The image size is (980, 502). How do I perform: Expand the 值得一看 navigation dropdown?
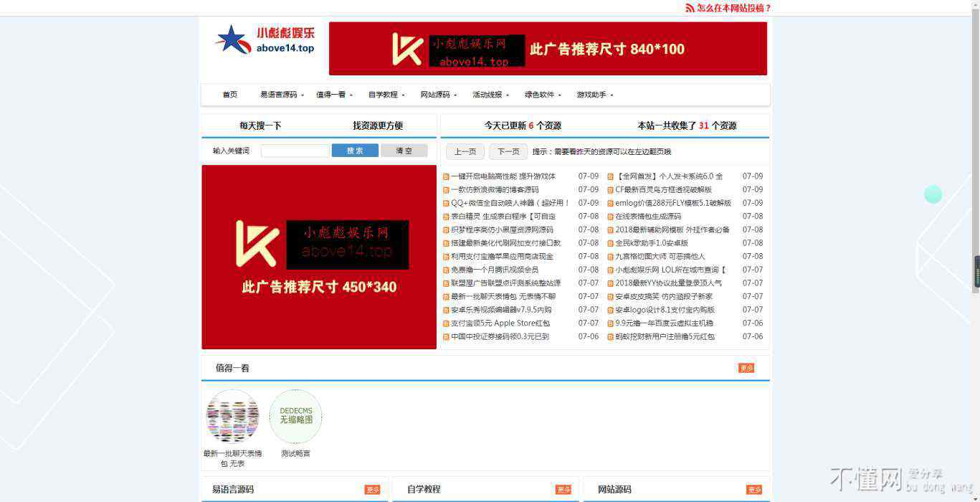(x=334, y=95)
